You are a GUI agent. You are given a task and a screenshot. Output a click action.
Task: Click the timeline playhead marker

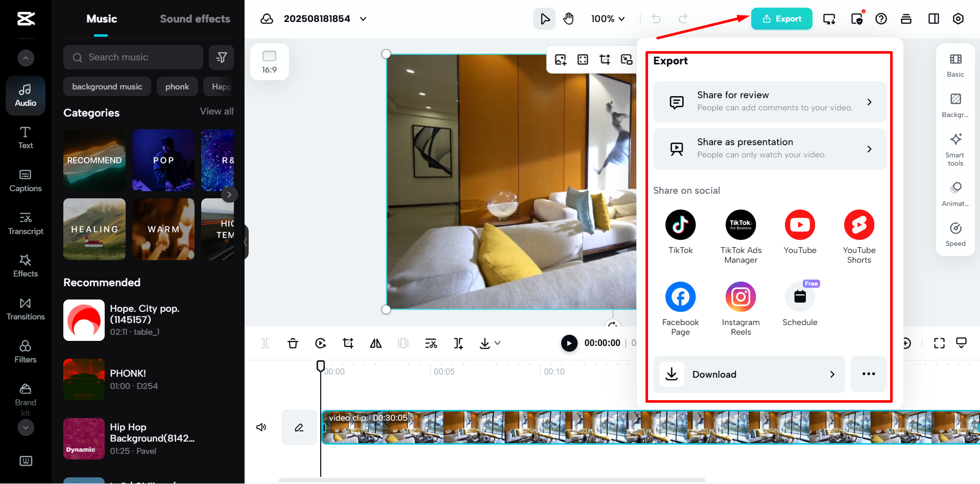pyautogui.click(x=321, y=366)
